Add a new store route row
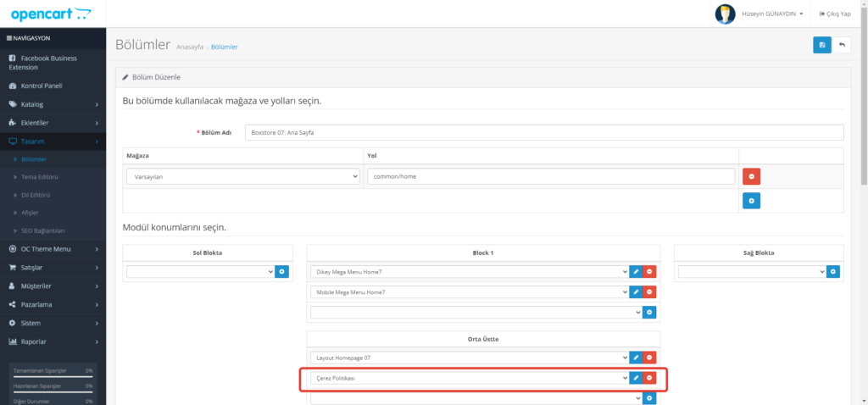Image resolution: width=868 pixels, height=405 pixels. pyautogui.click(x=751, y=201)
